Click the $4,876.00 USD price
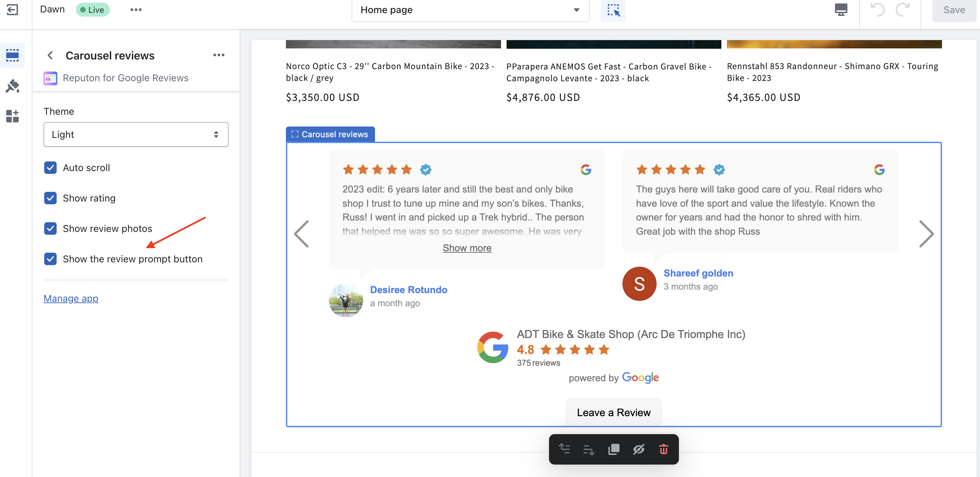The image size is (980, 477). (x=543, y=97)
